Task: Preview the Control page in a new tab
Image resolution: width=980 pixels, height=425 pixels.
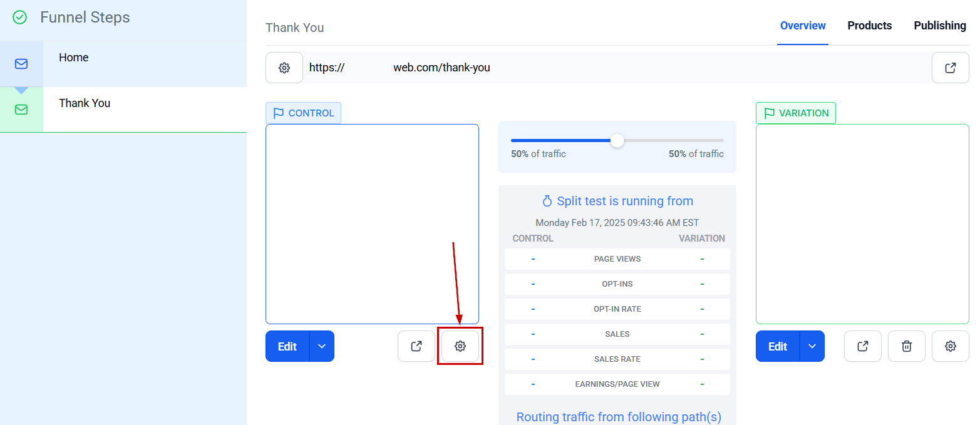Action: [x=416, y=346]
